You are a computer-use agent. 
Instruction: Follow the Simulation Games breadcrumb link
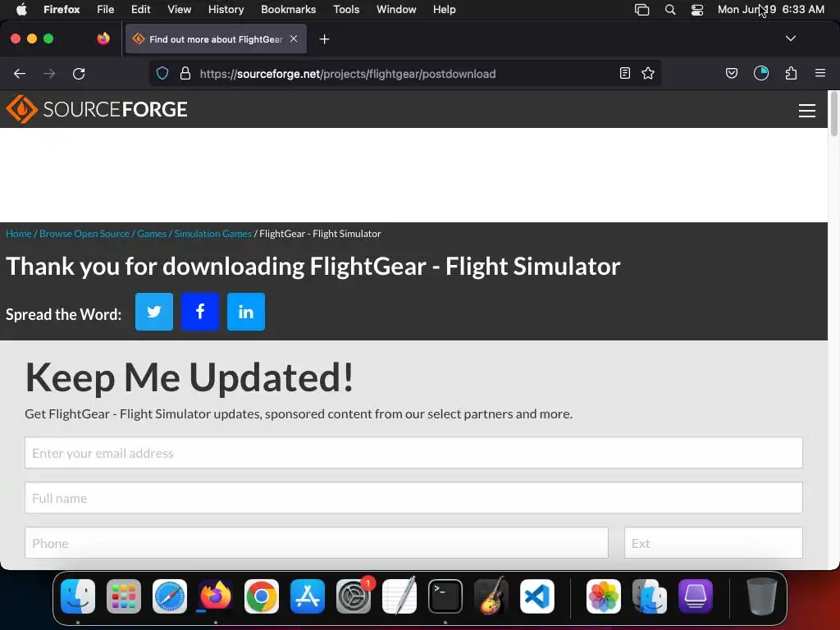[212, 234]
